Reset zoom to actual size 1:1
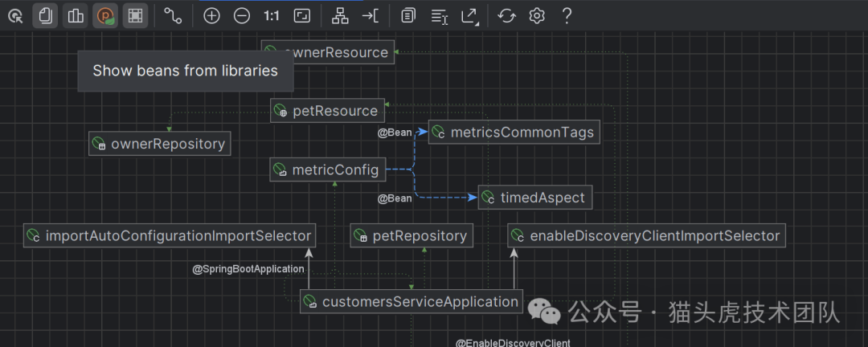The image size is (868, 347). [272, 15]
